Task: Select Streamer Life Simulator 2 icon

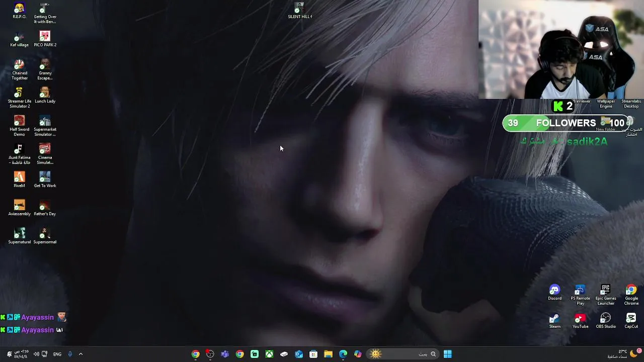Action: coord(19,98)
